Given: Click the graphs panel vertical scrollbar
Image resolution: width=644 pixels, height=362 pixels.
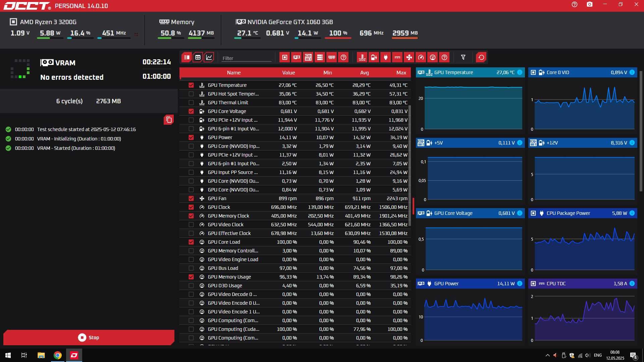Looking at the screenshot, I should [x=641, y=131].
